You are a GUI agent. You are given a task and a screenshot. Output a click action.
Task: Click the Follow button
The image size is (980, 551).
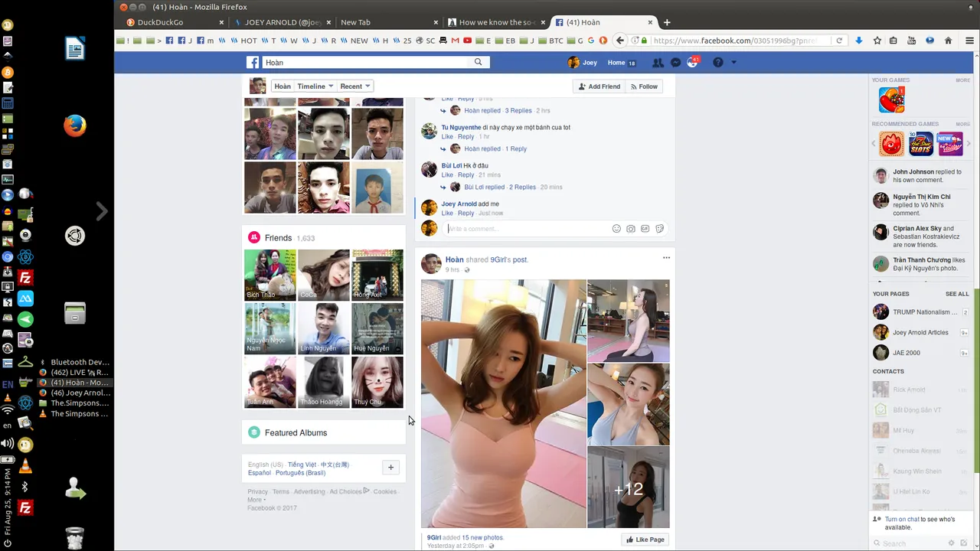644,86
